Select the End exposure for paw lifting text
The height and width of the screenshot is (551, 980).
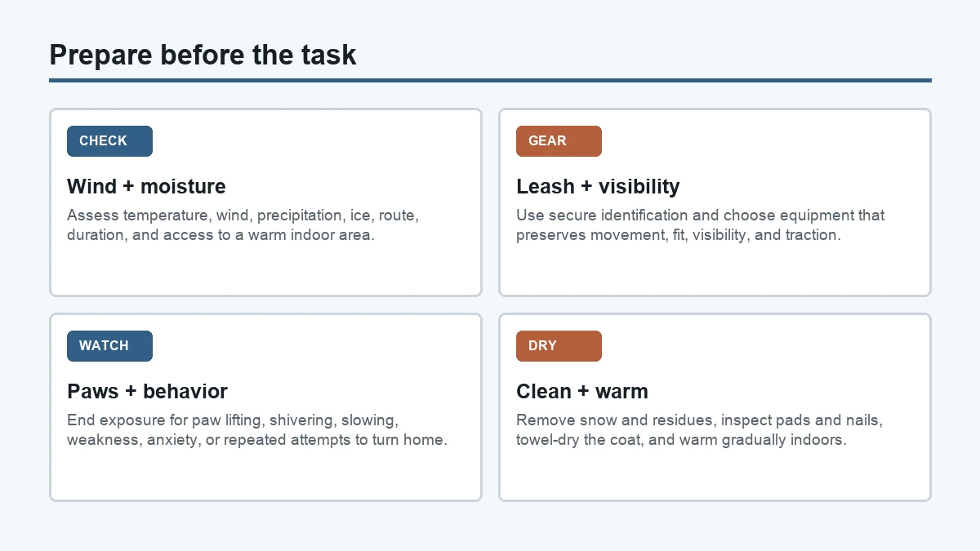tap(256, 430)
